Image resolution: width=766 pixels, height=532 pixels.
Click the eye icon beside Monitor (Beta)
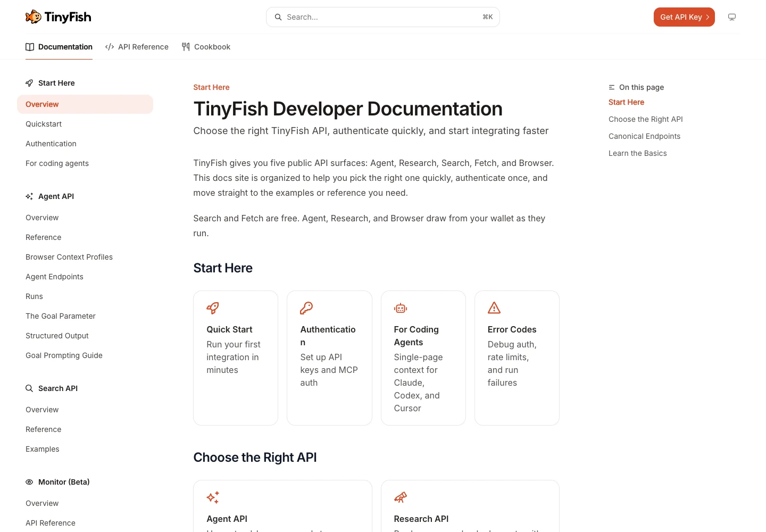point(29,482)
